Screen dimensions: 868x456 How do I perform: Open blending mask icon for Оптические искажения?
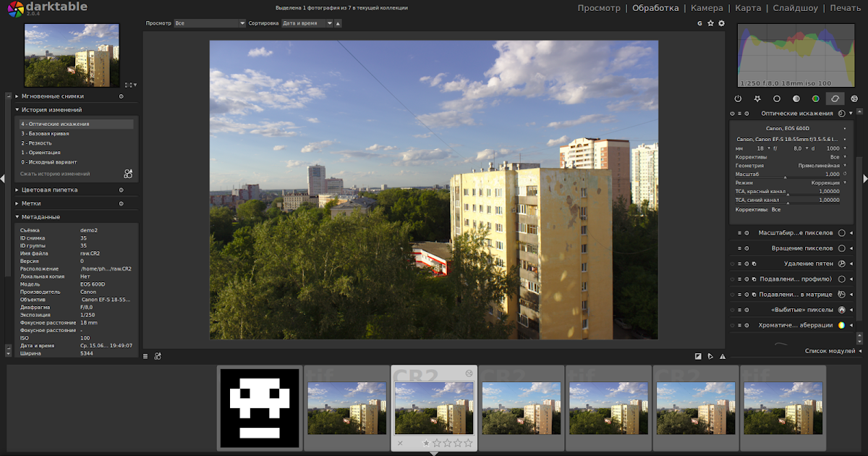click(842, 114)
